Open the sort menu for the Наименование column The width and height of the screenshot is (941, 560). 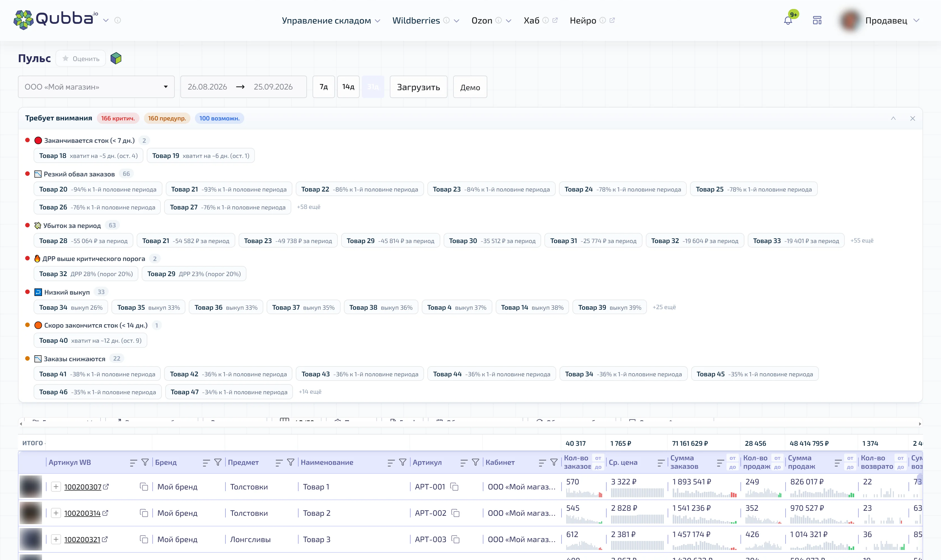tap(391, 462)
